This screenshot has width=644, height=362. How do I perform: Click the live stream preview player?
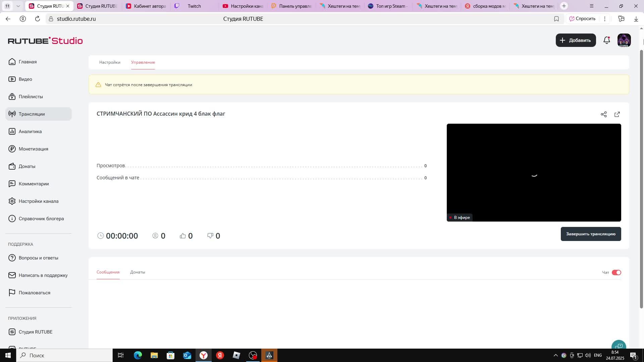click(x=534, y=172)
